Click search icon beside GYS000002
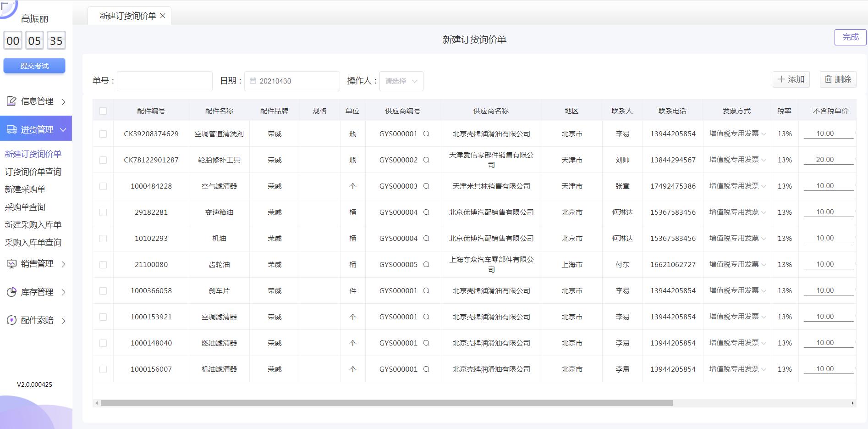 click(426, 160)
